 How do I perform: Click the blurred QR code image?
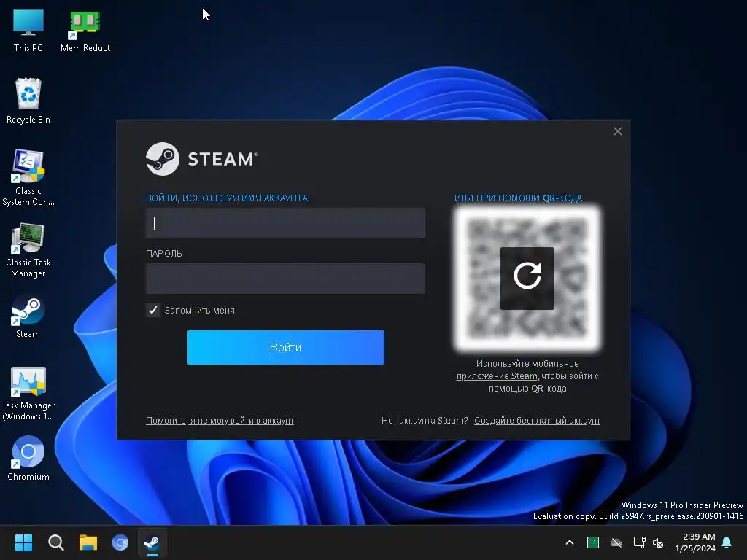coord(527,278)
